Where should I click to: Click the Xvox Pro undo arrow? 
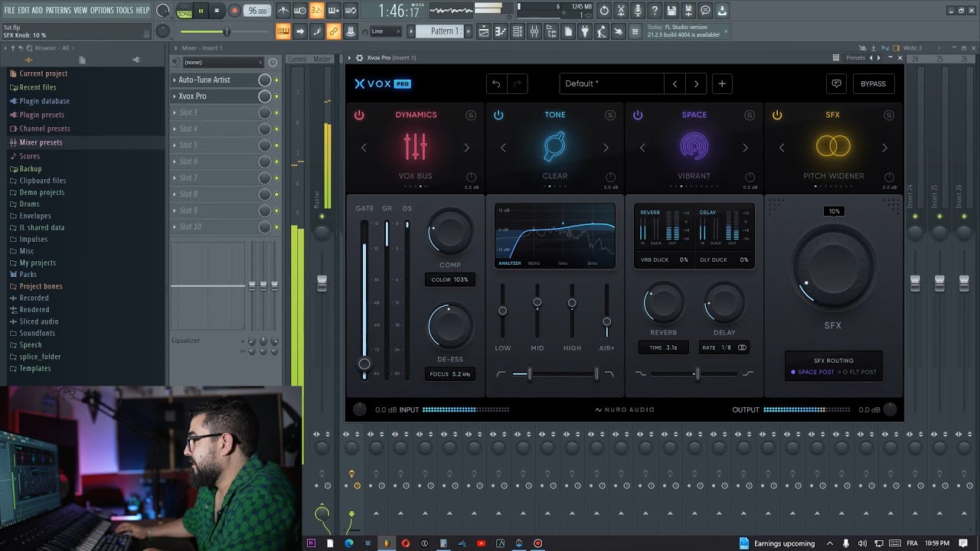pos(496,83)
